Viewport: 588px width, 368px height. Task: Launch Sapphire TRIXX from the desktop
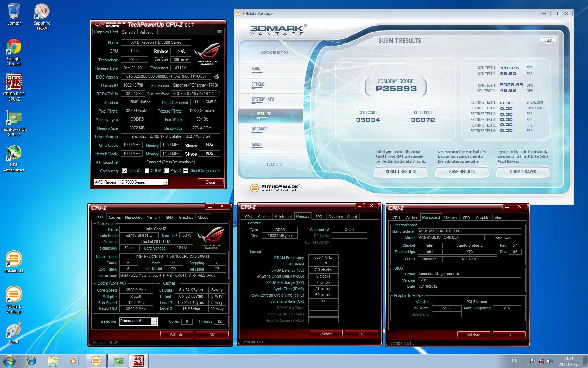tap(42, 16)
